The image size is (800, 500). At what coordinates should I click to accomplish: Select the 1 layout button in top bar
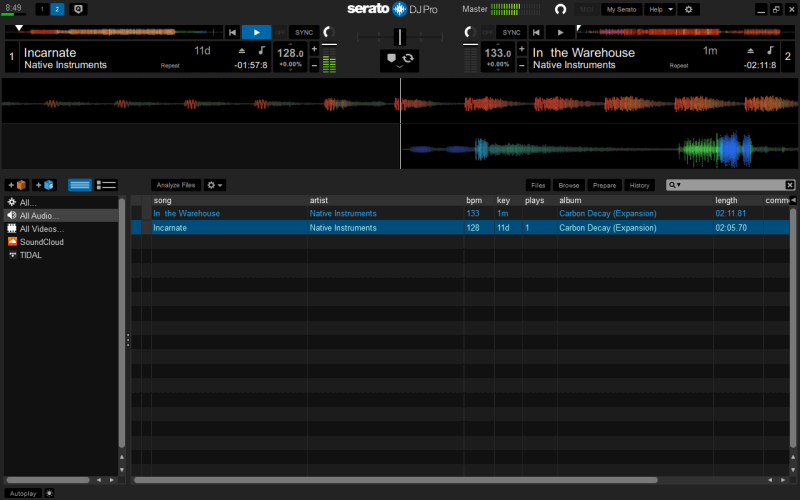click(x=42, y=9)
